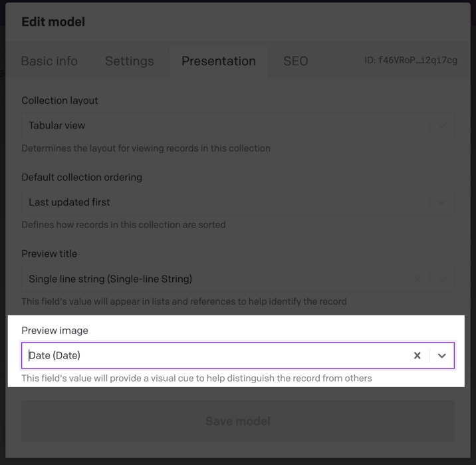Click the Preview image label
Viewport: 476px width, 465px height.
coord(55,330)
